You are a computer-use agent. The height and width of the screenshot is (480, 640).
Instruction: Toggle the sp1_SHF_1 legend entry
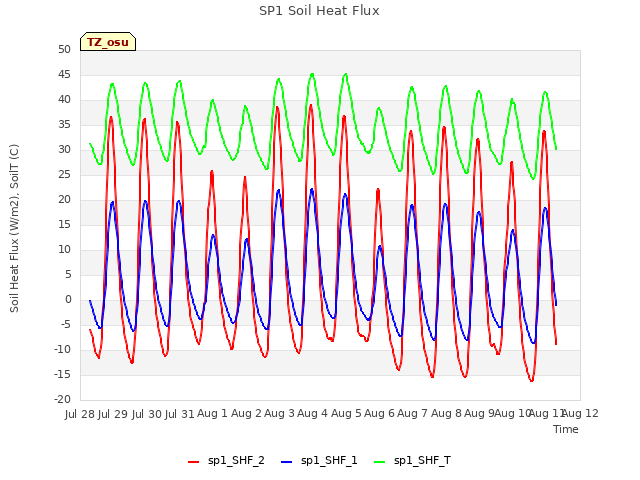[319, 461]
